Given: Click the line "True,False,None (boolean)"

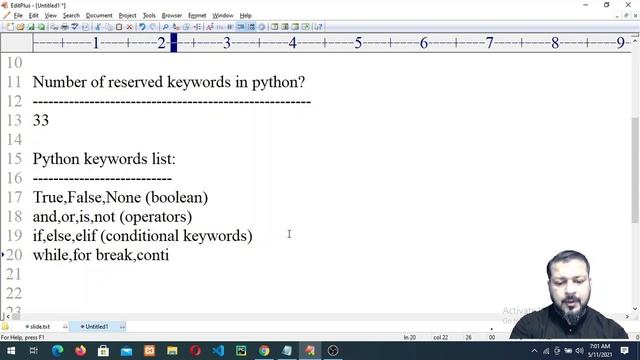Looking at the screenshot, I should pos(120,198).
